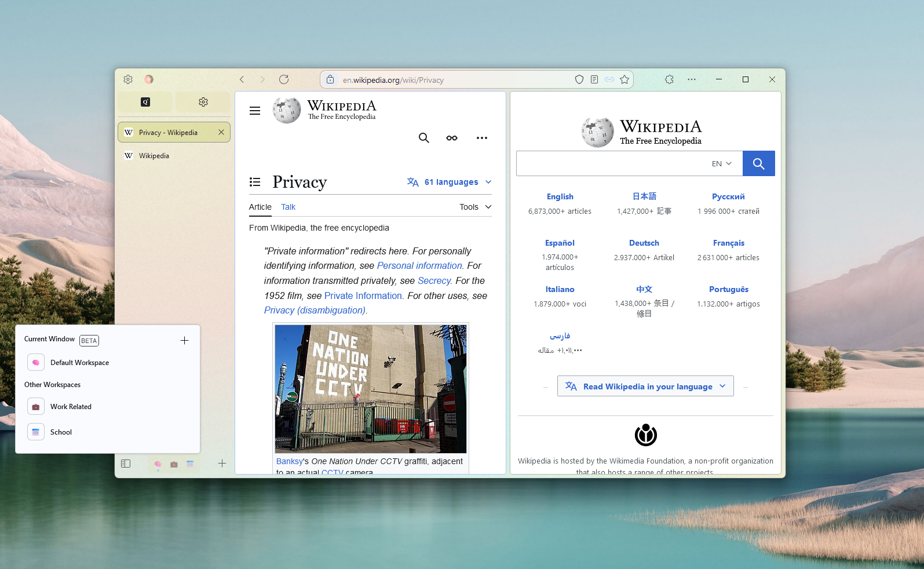Open site security lock icon in address bar
Viewport: 924px width, 569px height.
click(x=330, y=79)
